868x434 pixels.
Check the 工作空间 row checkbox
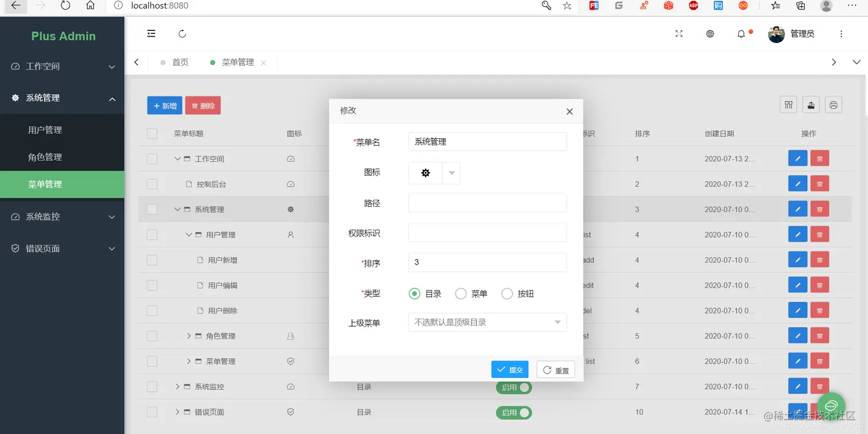(152, 158)
